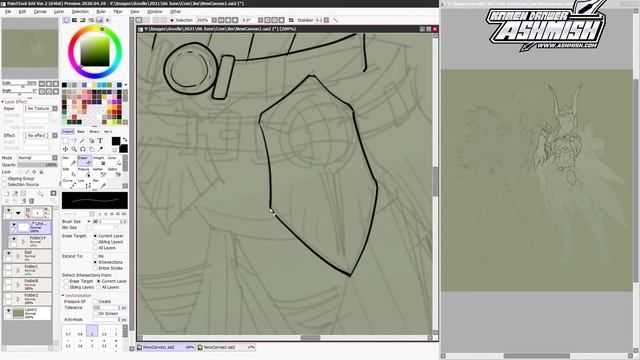Swap foreground and background colors
This screenshot has width=640, height=360.
point(124,140)
